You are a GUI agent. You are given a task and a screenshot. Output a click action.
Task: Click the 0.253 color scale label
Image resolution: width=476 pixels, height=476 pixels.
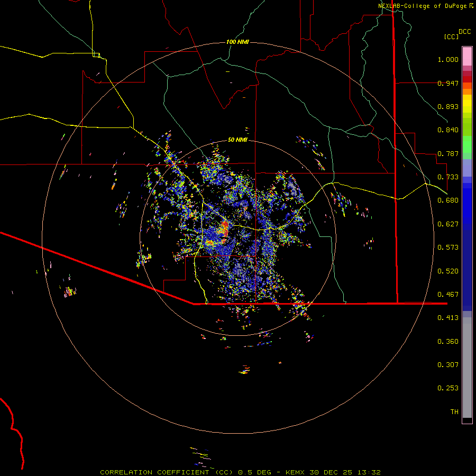point(448,388)
